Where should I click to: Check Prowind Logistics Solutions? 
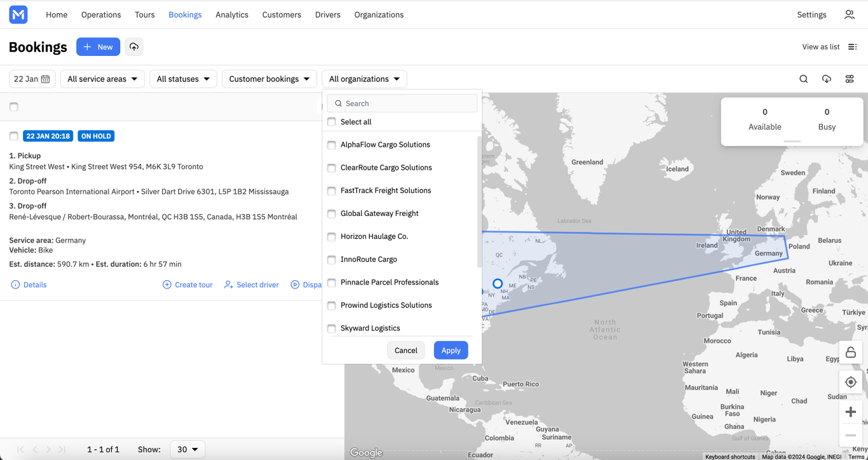332,306
